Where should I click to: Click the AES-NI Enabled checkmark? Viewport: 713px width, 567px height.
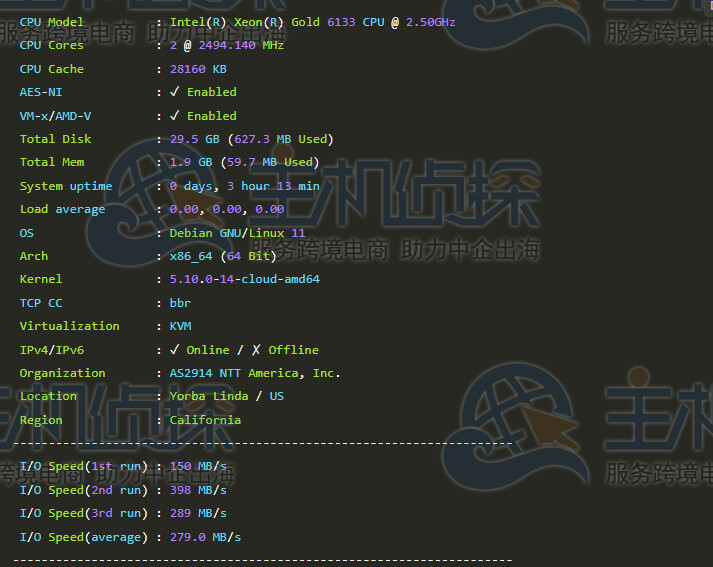pos(175,92)
